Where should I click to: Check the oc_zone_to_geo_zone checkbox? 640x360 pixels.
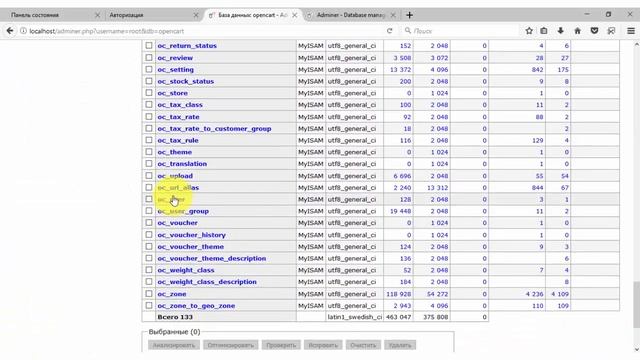(149, 305)
